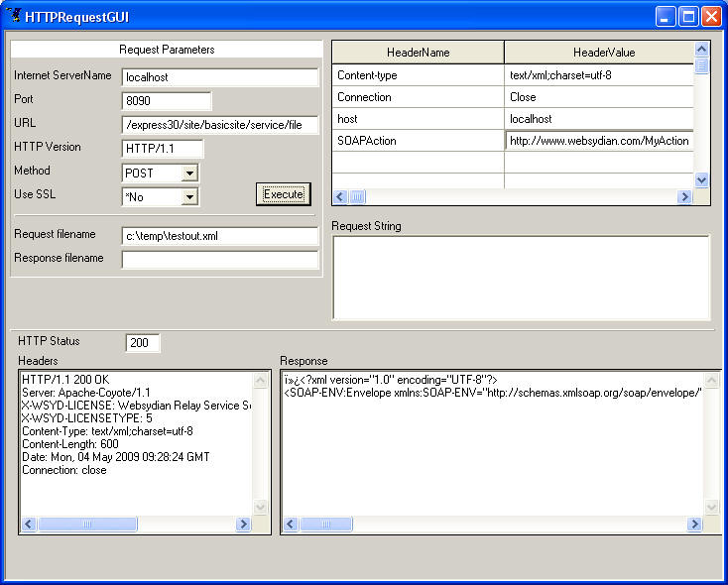Click the first empty HeaderName cell
Screen dimensions: 728x585
point(418,163)
